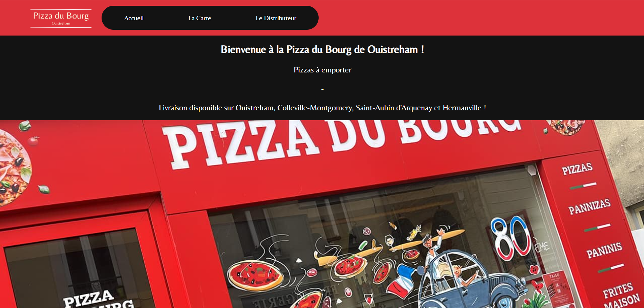Click the PIZZAS label on the storefront panel

coord(577,168)
